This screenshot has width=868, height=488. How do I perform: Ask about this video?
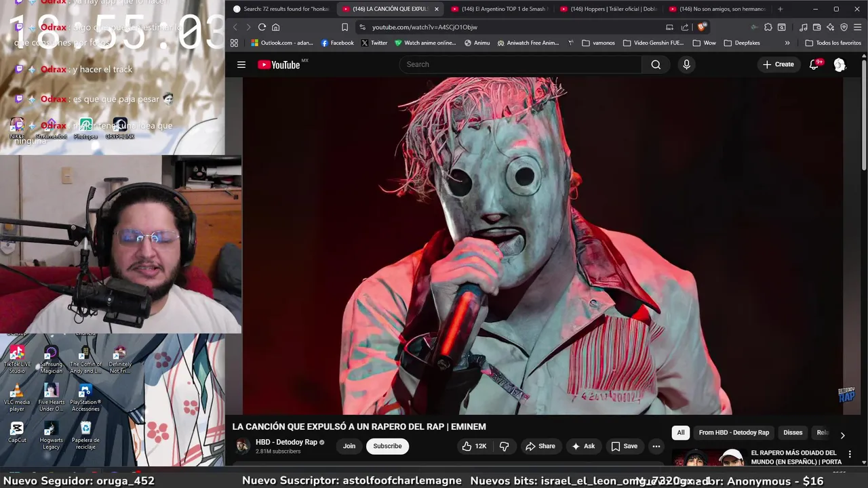click(583, 446)
